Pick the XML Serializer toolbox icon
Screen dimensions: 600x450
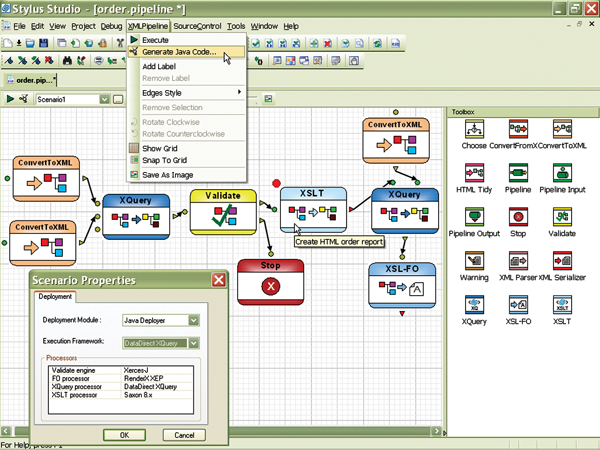pos(562,260)
